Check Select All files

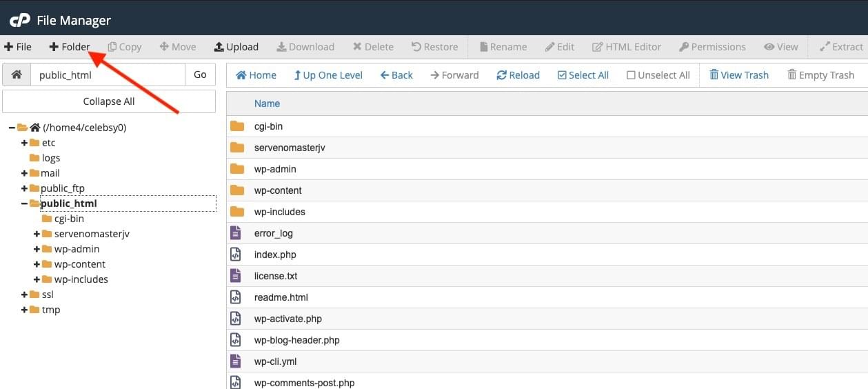tap(583, 75)
